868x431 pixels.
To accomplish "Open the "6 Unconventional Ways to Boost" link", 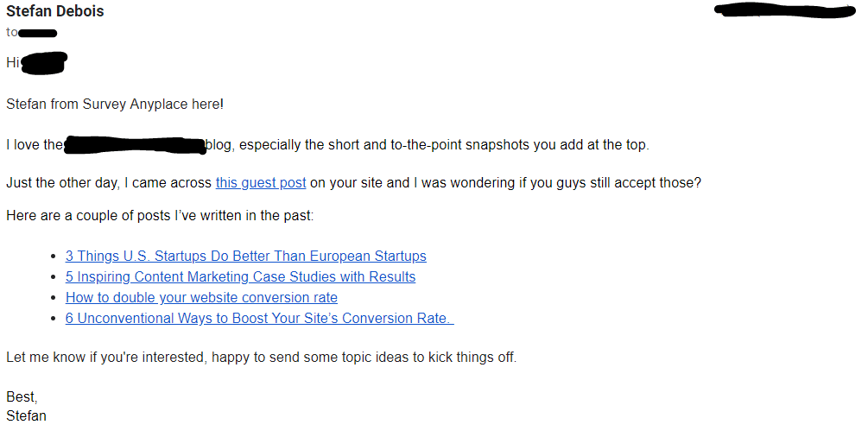I will [260, 319].
